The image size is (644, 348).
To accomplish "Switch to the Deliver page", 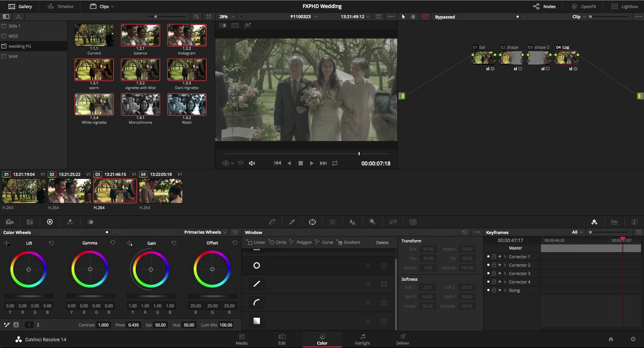I will click(x=403, y=339).
